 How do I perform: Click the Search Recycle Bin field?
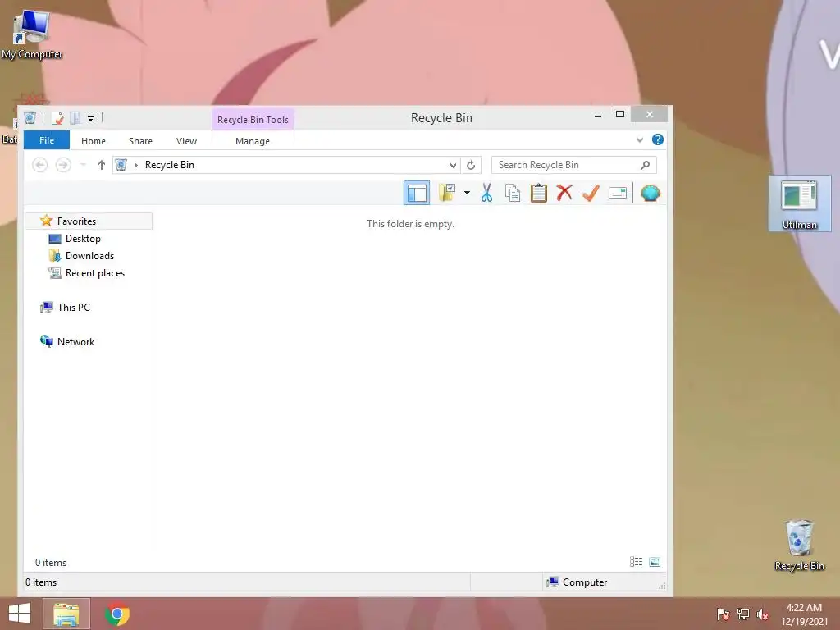pyautogui.click(x=573, y=165)
